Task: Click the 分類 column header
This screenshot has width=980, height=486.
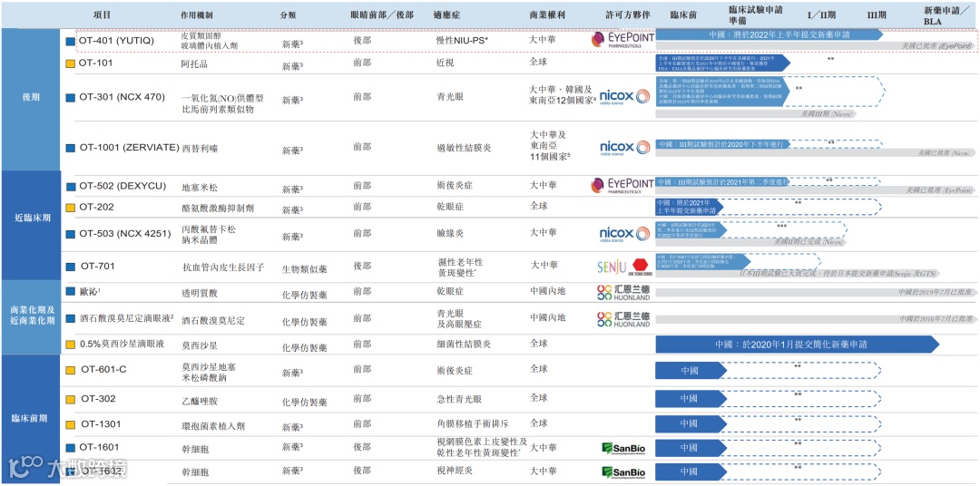Action: click(289, 15)
